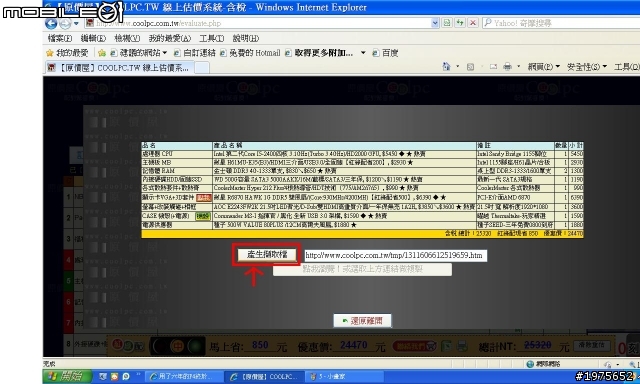The width and height of the screenshot is (640, 384).
Task: Click the first quick launch icon beside Start
Action: [x=103, y=377]
